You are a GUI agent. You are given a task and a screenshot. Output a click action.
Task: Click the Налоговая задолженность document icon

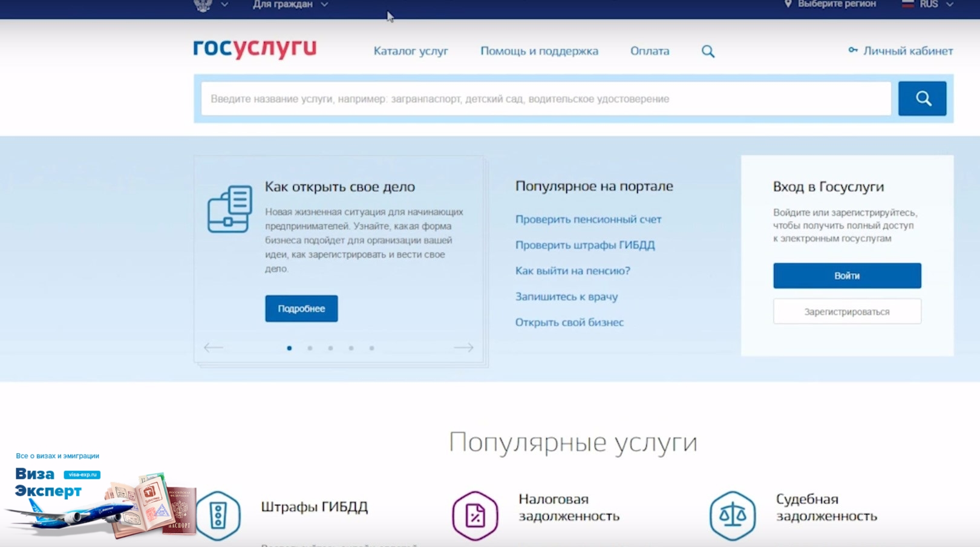[475, 516]
